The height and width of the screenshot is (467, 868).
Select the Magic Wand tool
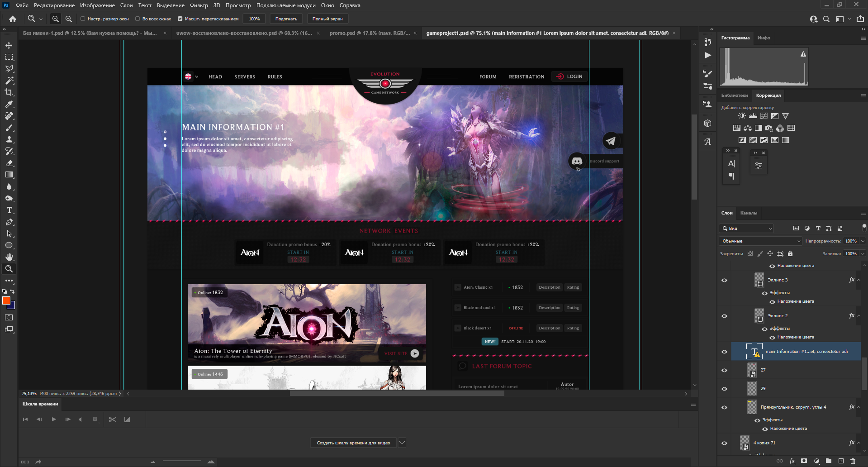(x=9, y=81)
